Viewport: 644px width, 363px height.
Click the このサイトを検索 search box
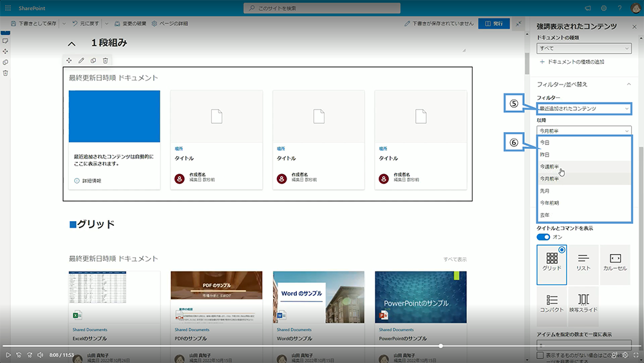(322, 8)
